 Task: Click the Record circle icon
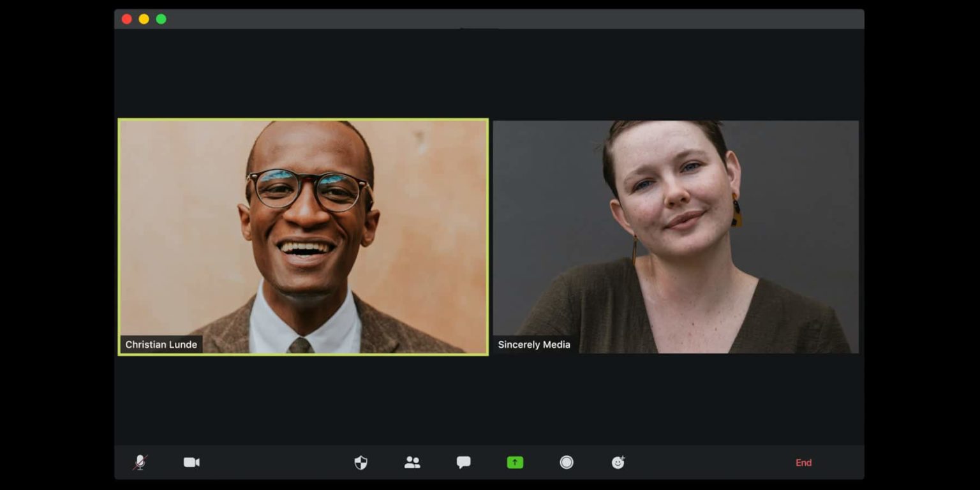click(x=566, y=462)
